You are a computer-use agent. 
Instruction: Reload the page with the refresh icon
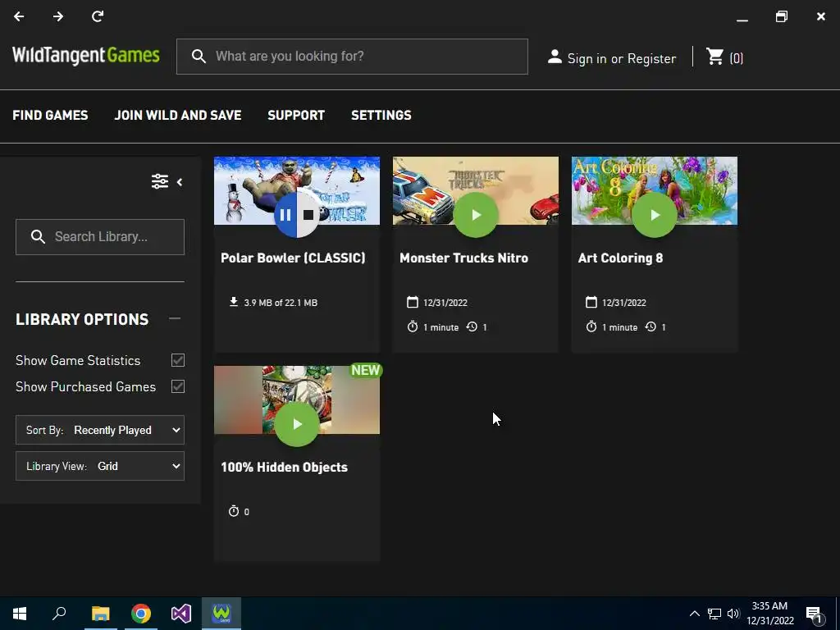click(x=98, y=16)
